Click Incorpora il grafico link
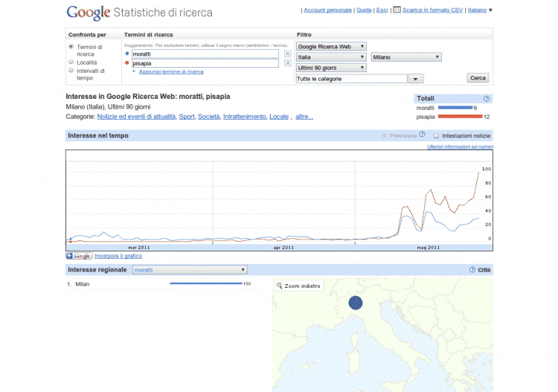 pyautogui.click(x=118, y=256)
